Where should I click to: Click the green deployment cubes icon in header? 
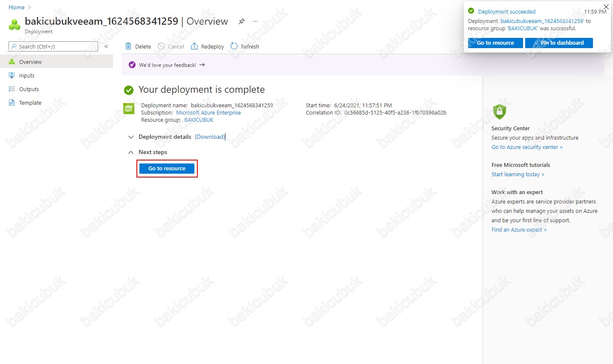pyautogui.click(x=14, y=25)
